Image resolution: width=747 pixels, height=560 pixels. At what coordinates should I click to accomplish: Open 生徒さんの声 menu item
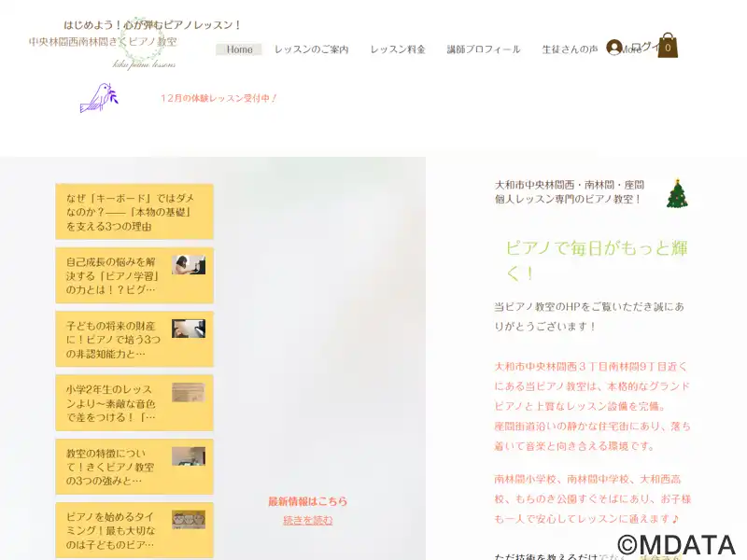pyautogui.click(x=570, y=49)
